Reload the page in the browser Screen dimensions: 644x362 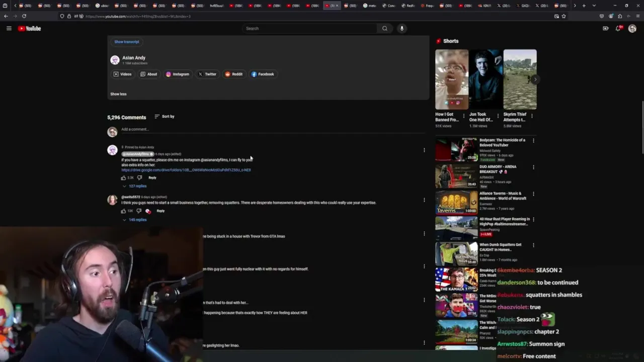[x=24, y=16]
